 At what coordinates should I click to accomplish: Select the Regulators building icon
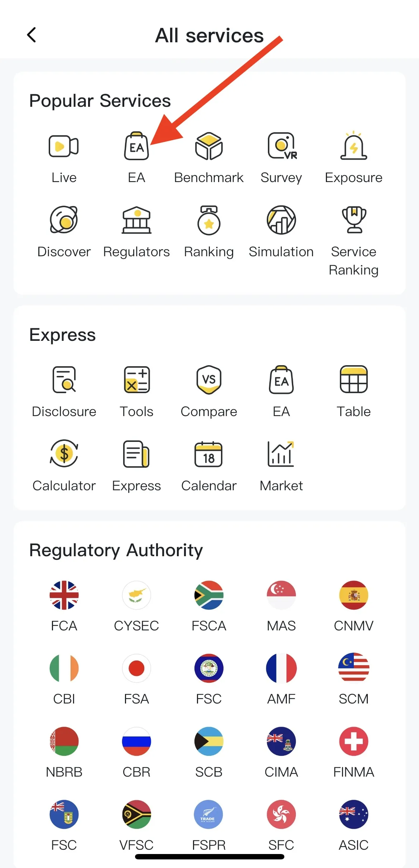[136, 220]
